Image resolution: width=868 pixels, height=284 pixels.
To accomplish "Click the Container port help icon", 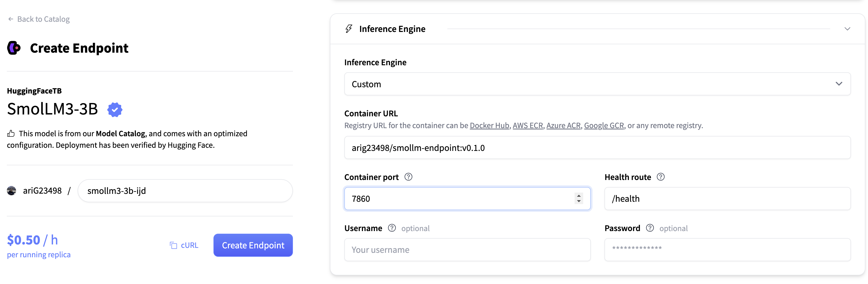I will (408, 177).
